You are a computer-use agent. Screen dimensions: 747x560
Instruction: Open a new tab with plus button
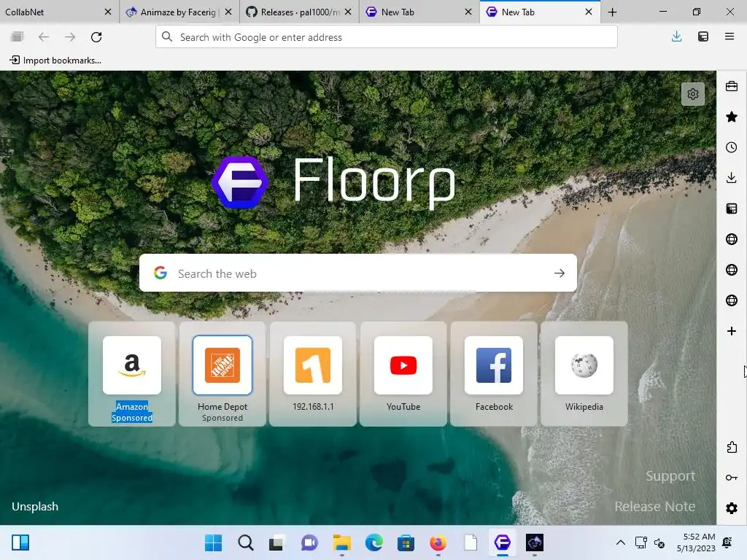point(613,12)
